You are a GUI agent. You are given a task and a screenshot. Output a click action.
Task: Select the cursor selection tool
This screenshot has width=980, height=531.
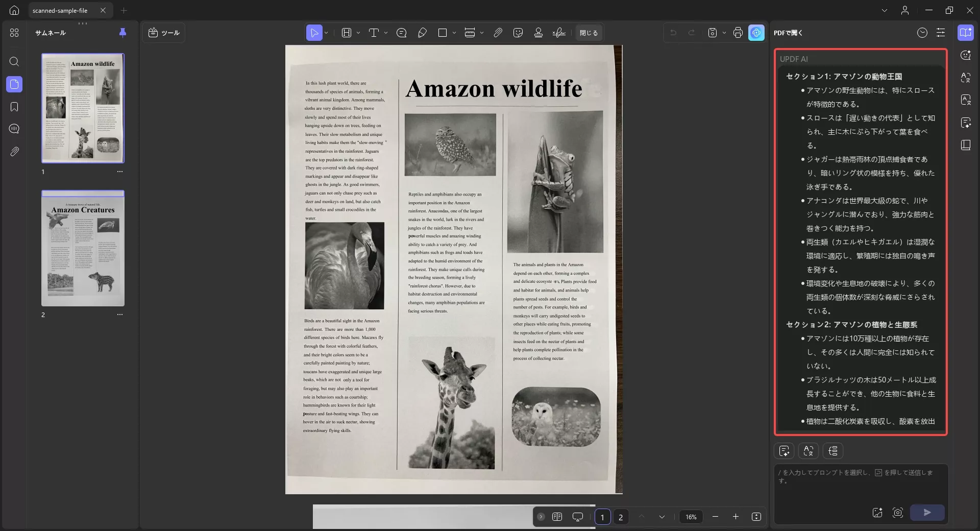pos(314,33)
